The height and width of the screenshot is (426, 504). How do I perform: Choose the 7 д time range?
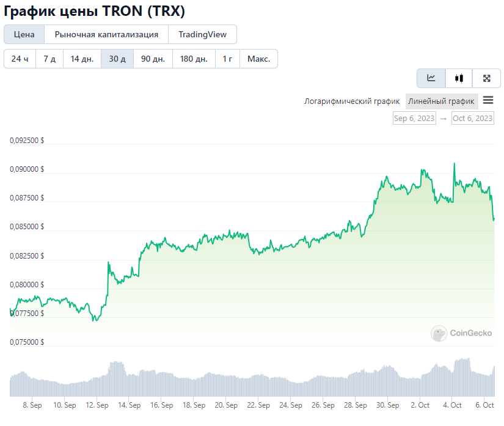(49, 59)
